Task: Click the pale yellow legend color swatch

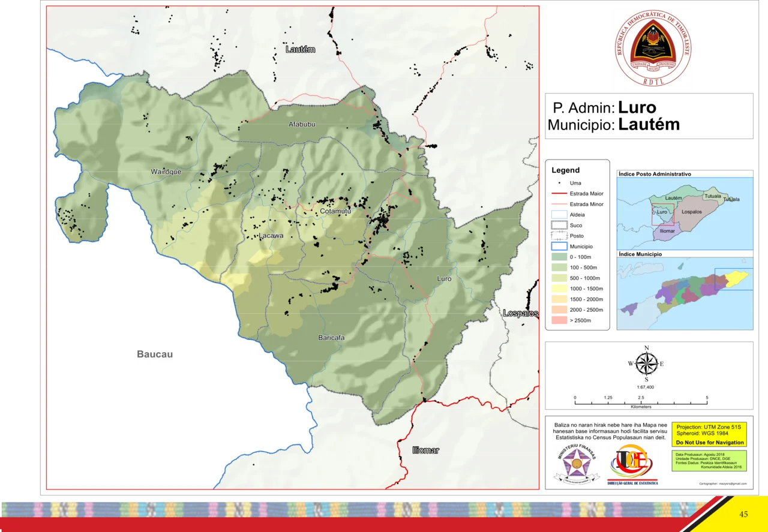Action: pos(559,288)
